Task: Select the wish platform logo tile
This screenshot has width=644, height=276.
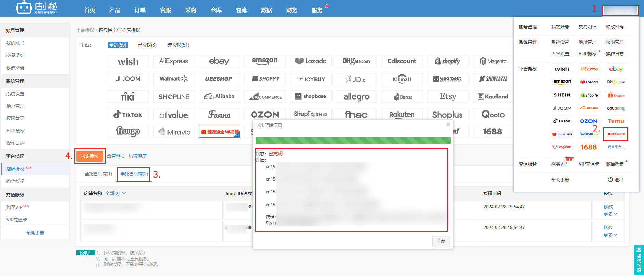Action: (x=128, y=61)
